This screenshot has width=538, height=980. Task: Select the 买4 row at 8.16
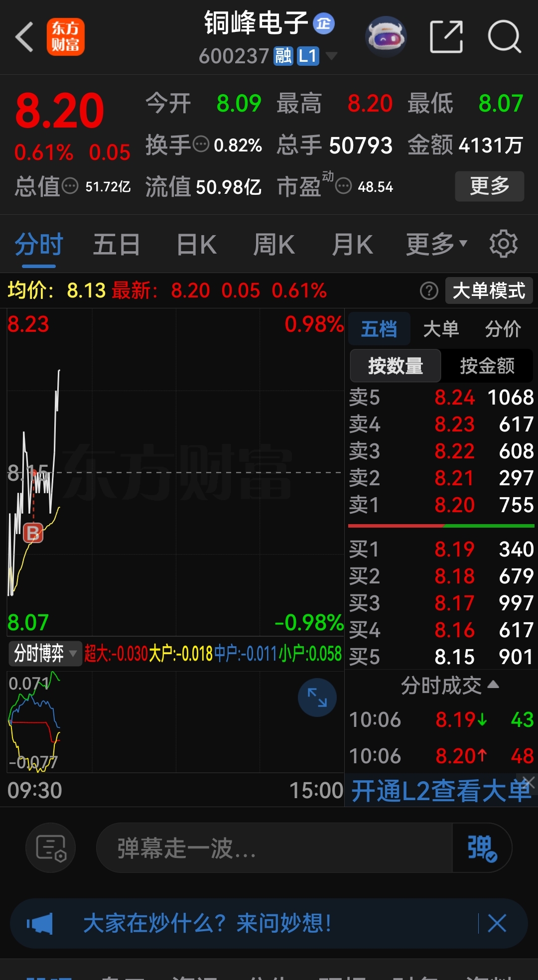click(x=441, y=630)
